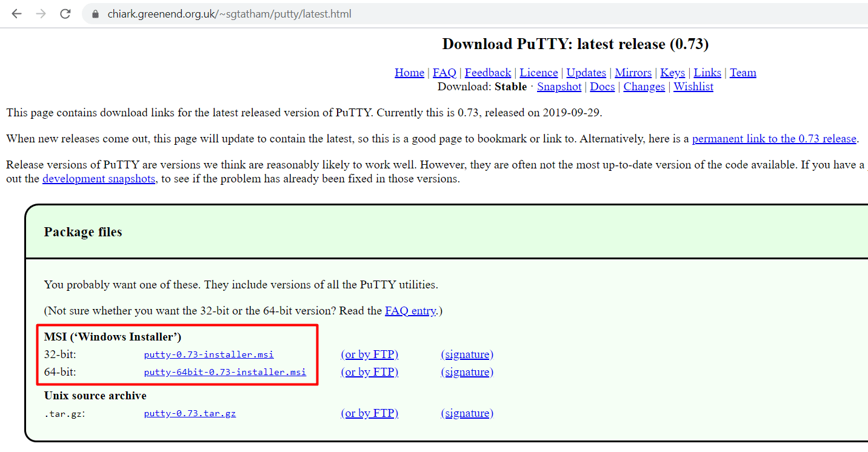Open the FAQ navigation link
Image resolution: width=868 pixels, height=452 pixels.
(444, 73)
